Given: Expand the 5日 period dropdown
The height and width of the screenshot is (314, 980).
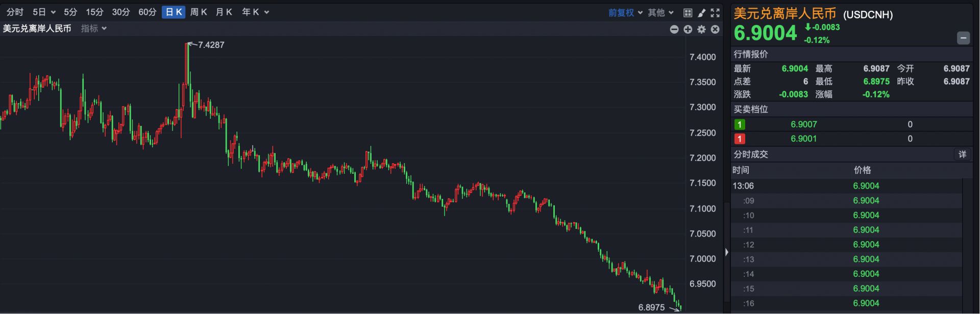Looking at the screenshot, I should click(44, 12).
